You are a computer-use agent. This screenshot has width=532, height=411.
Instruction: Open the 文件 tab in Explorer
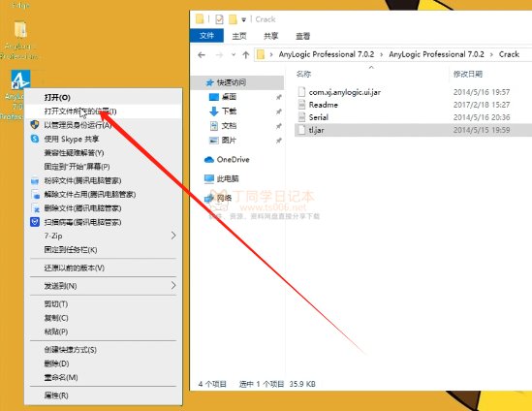(206, 36)
